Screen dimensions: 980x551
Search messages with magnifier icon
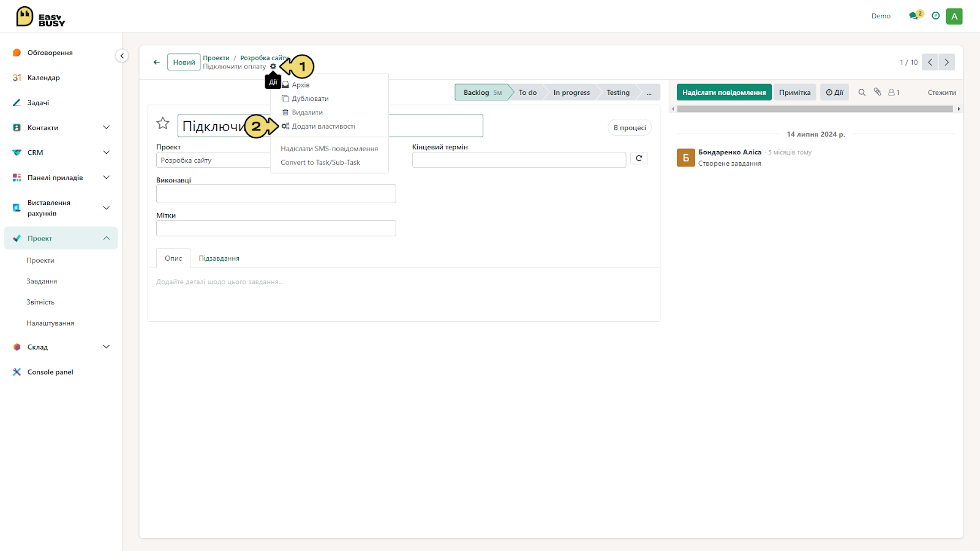862,92
